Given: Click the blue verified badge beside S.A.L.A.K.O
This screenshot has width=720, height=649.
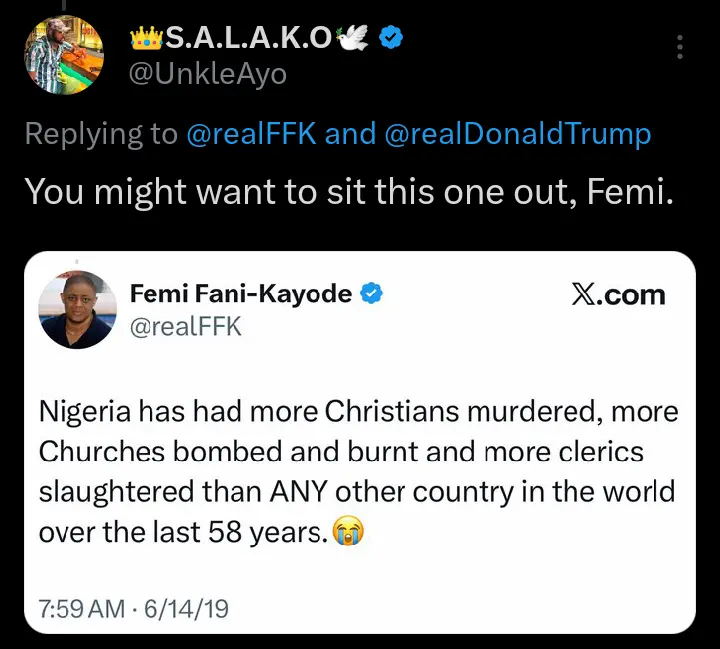Looking at the screenshot, I should [x=395, y=38].
